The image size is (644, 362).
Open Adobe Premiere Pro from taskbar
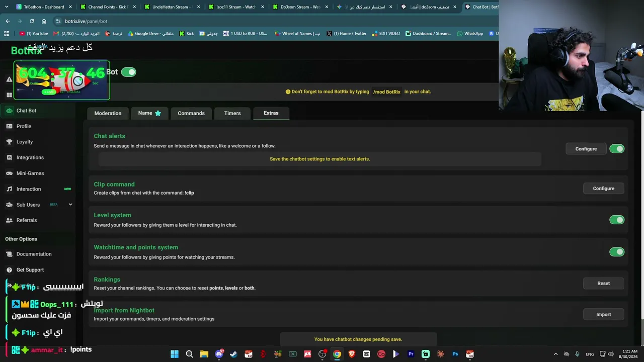pyautogui.click(x=411, y=354)
